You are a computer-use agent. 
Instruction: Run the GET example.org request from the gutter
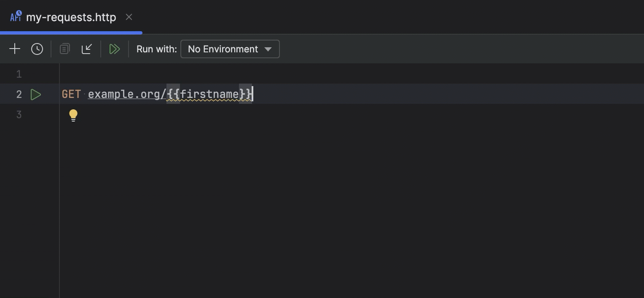pos(36,94)
